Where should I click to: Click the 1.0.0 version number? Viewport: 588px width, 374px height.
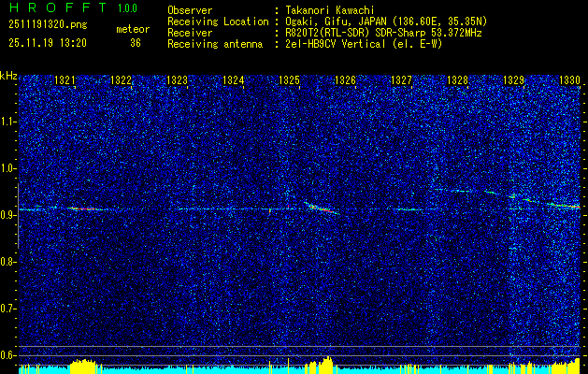[127, 7]
